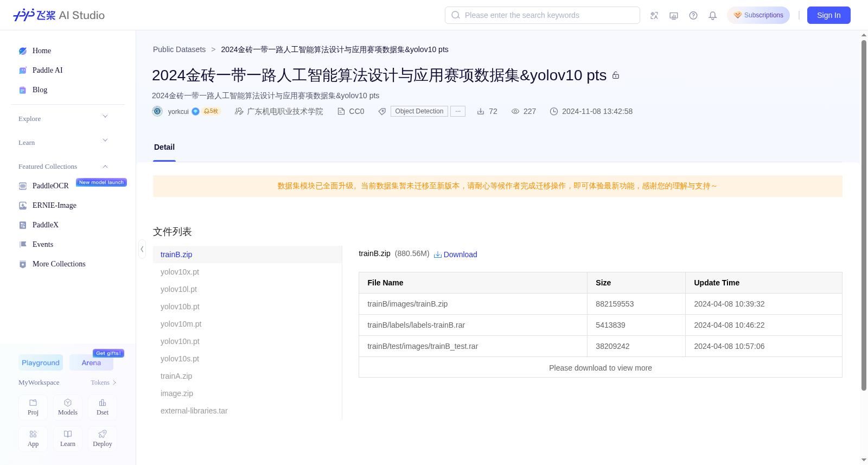
Task: Click the lock icon beside dataset title
Action: pos(616,75)
